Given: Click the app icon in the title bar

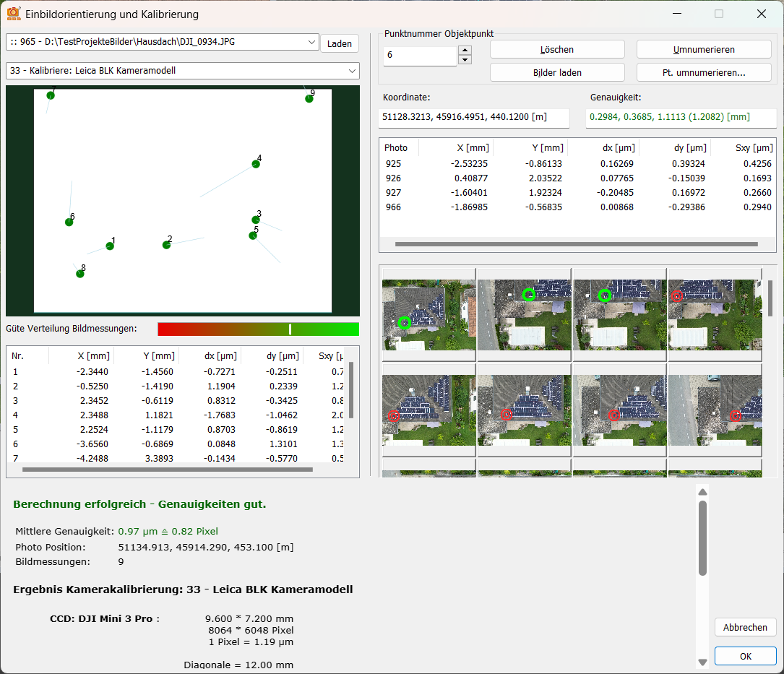Looking at the screenshot, I should point(13,14).
